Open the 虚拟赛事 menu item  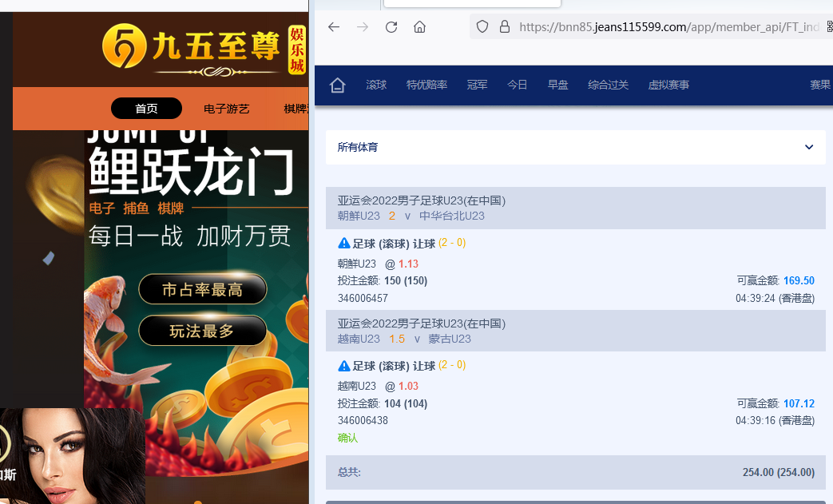tap(668, 85)
